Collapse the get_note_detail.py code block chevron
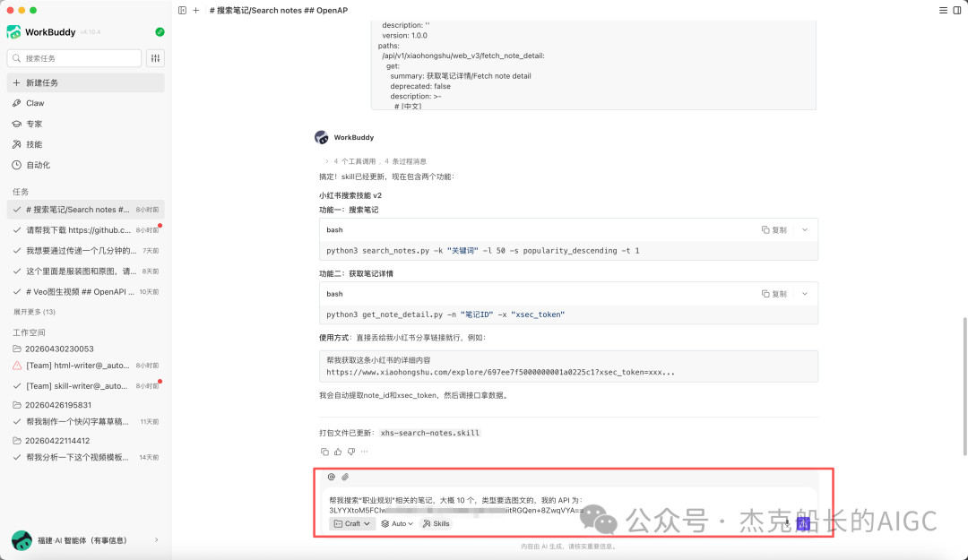Screen dimensions: 968x560 pos(805,294)
